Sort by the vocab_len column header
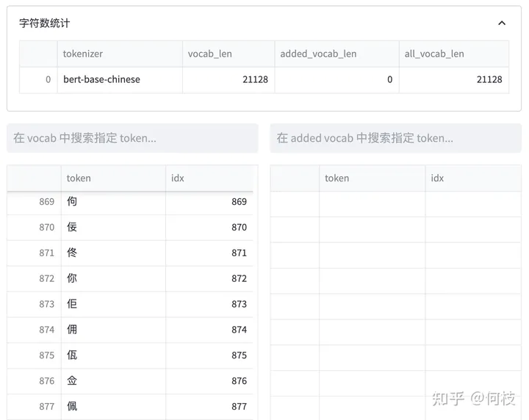 228,54
